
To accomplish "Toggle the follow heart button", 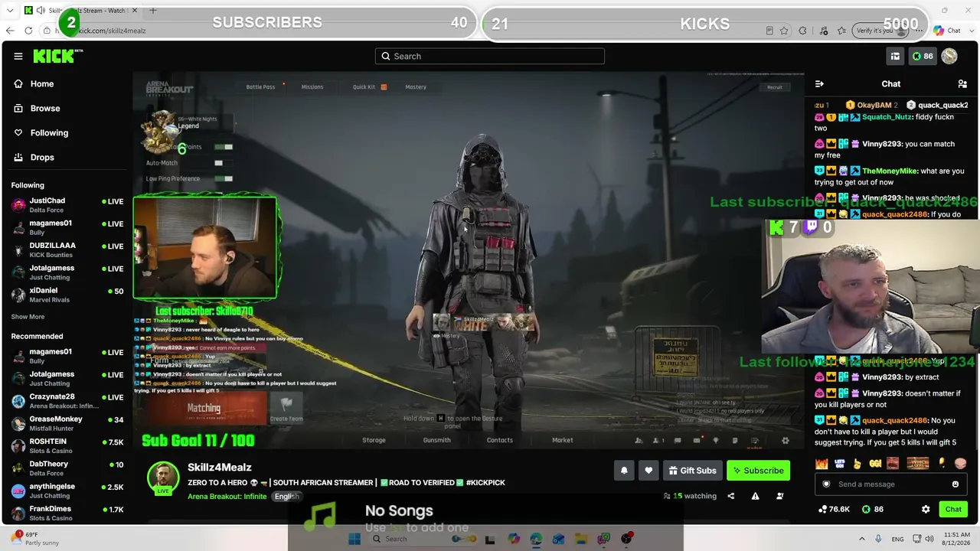I will (648, 471).
